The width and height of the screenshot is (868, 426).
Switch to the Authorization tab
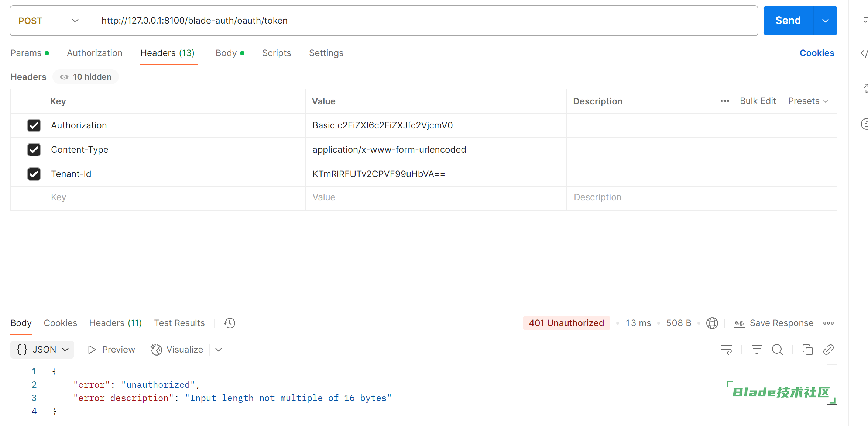tap(95, 53)
